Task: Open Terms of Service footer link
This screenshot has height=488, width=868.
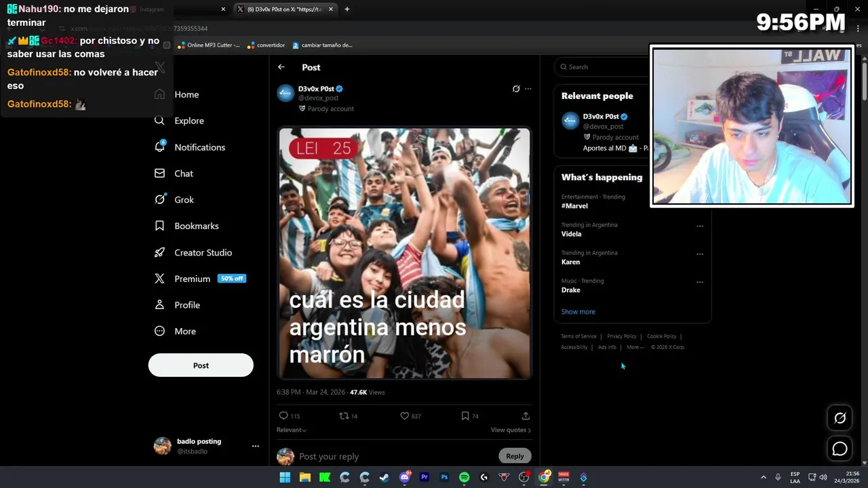Action: [578, 336]
